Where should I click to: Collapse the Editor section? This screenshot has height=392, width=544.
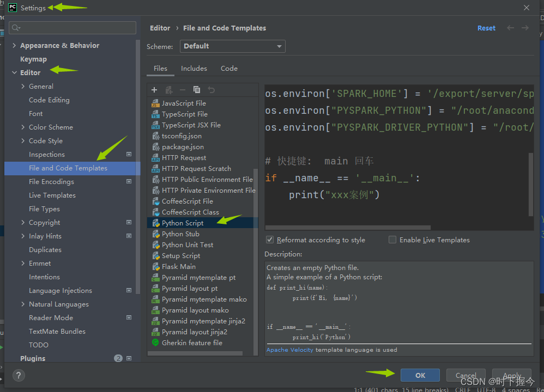pos(14,72)
